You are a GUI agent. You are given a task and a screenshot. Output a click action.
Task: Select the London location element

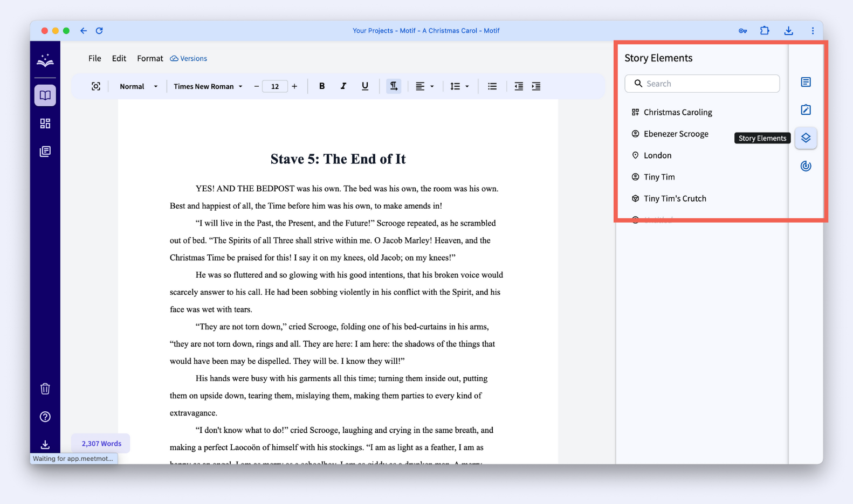point(651,155)
